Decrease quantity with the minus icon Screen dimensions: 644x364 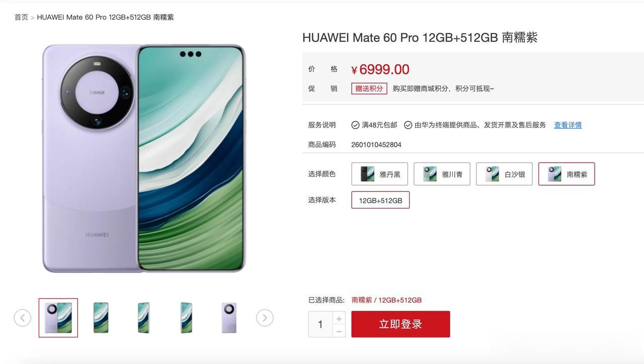339,331
